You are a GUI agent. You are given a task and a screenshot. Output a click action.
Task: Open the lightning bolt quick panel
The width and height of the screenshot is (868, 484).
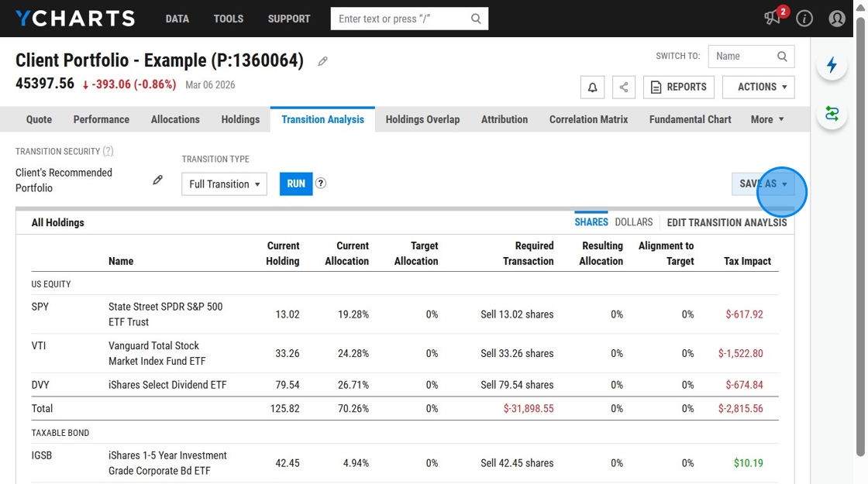click(832, 65)
